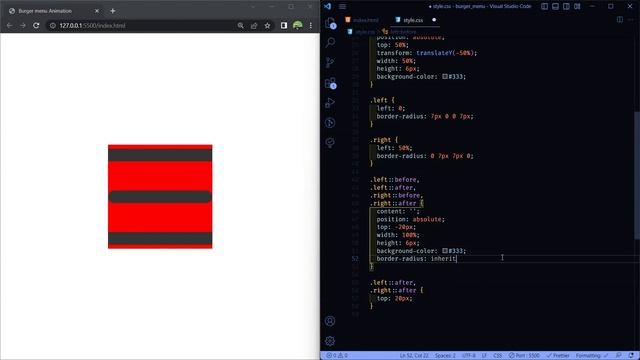Open a new Chrome tab

tap(113, 11)
